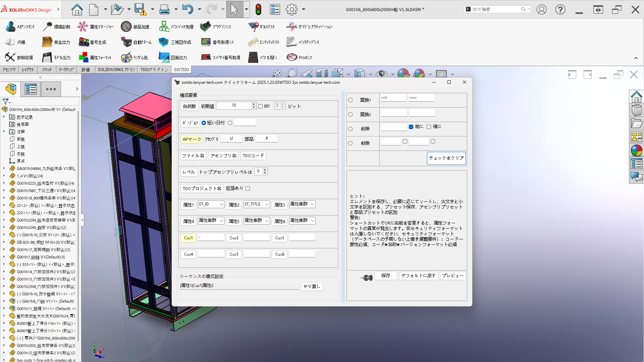Enable the 001 checkbox

click(x=260, y=106)
